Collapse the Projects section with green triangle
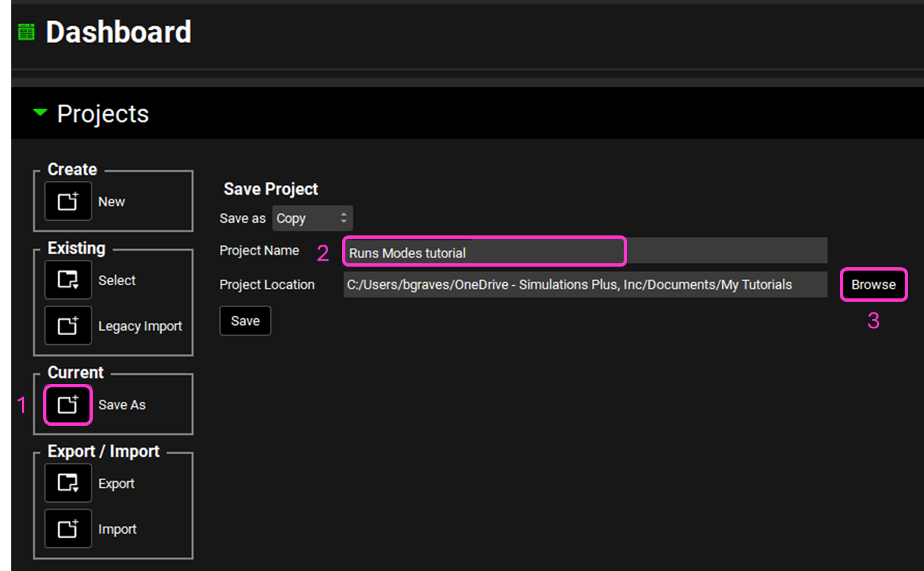924x571 pixels. 40,113
